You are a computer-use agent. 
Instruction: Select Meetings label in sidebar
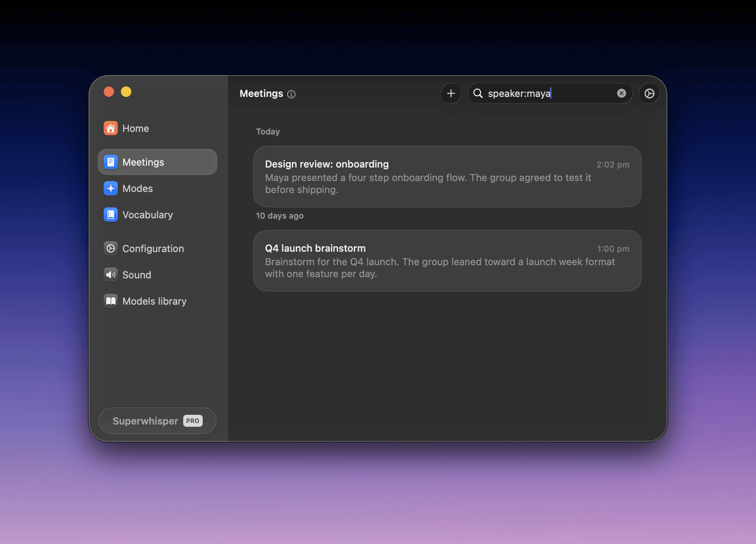click(x=143, y=162)
